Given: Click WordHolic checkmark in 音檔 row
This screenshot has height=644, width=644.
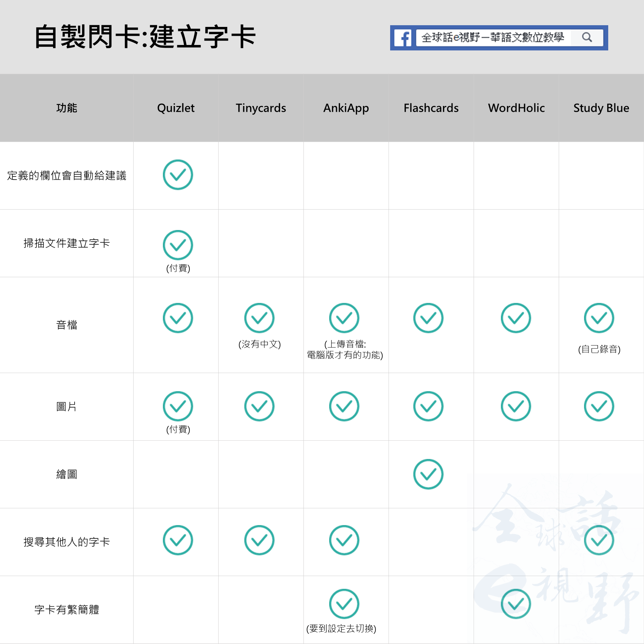Looking at the screenshot, I should tap(516, 318).
